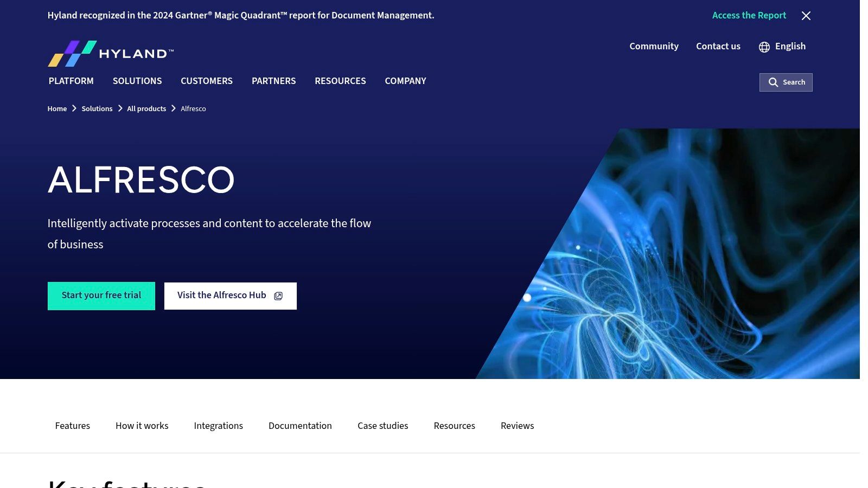The image size is (868, 488).
Task: Click the magnifier icon in Search
Action: (773, 82)
